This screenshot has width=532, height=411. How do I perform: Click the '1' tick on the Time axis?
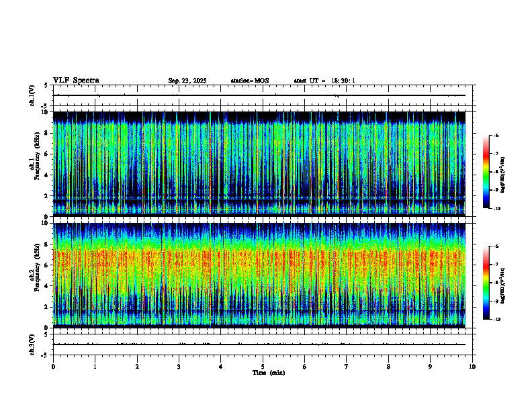click(95, 367)
